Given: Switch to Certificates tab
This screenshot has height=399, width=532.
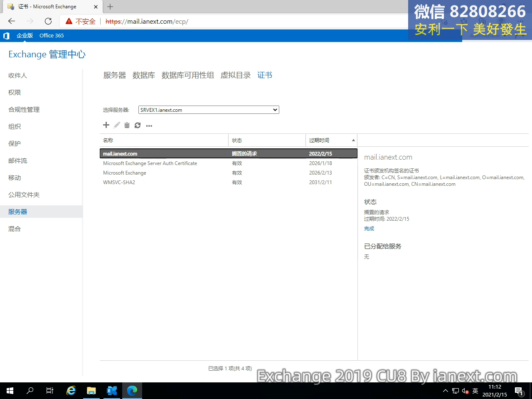Looking at the screenshot, I should [265, 75].
